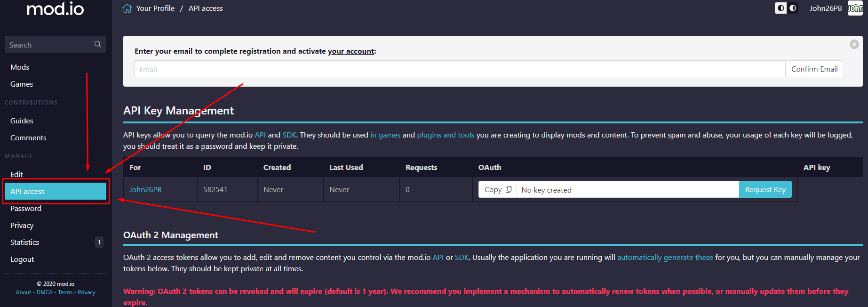This screenshot has width=868, height=307.
Task: Click Logout in the sidebar
Action: [x=22, y=259]
